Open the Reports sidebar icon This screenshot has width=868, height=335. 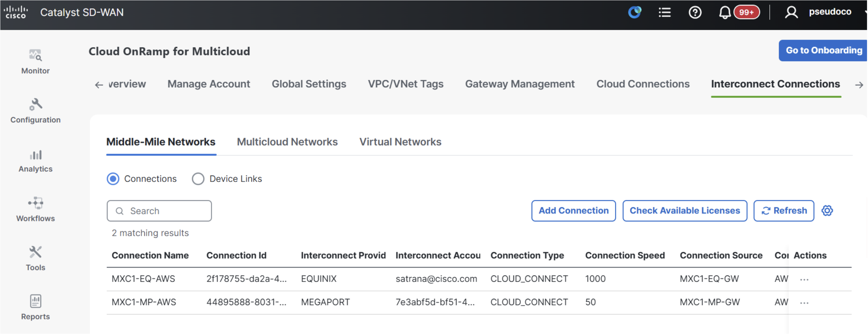click(x=35, y=302)
